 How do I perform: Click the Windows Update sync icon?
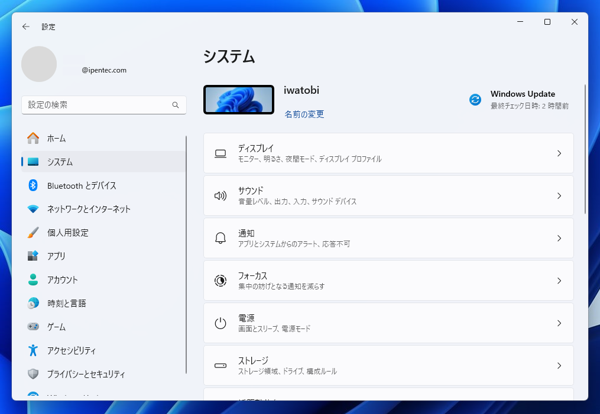coord(475,99)
